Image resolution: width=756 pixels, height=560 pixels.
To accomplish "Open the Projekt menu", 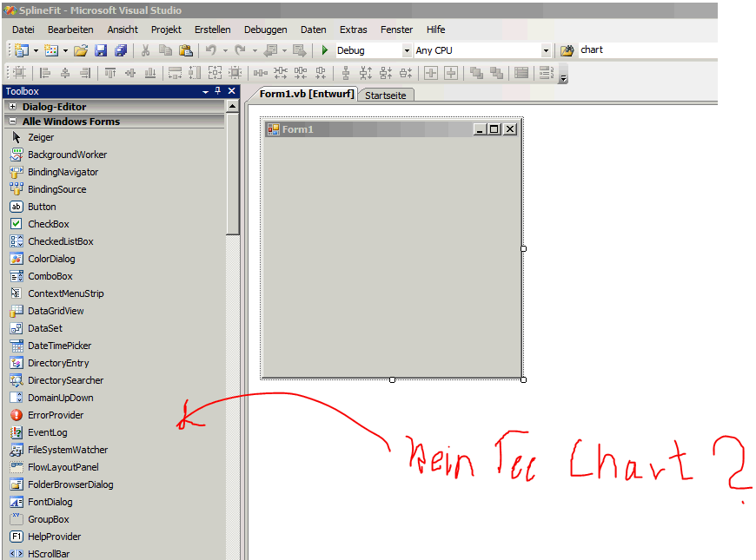I will tap(166, 30).
